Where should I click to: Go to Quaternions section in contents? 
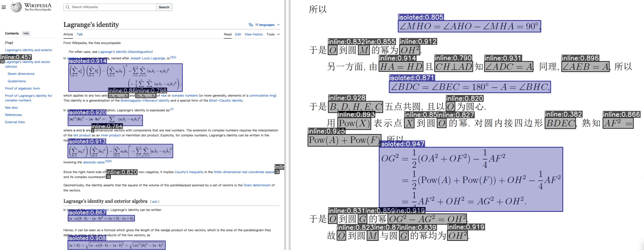point(17,81)
